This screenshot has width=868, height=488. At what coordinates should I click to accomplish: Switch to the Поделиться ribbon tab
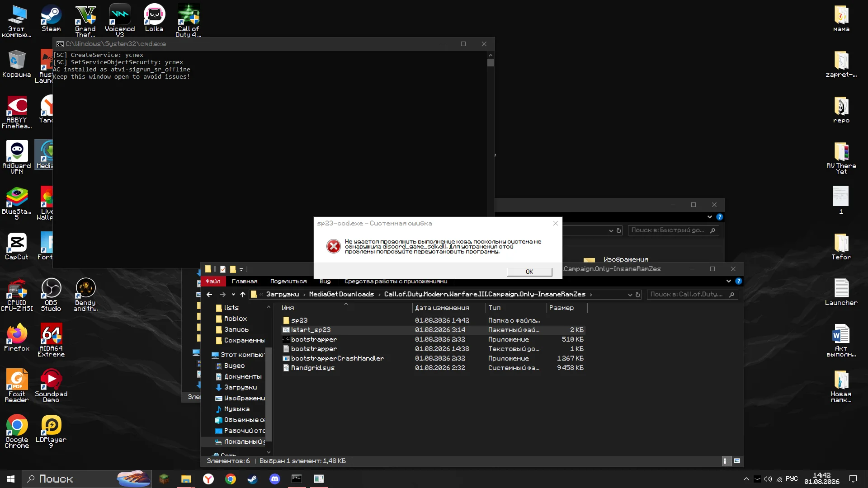(x=288, y=282)
